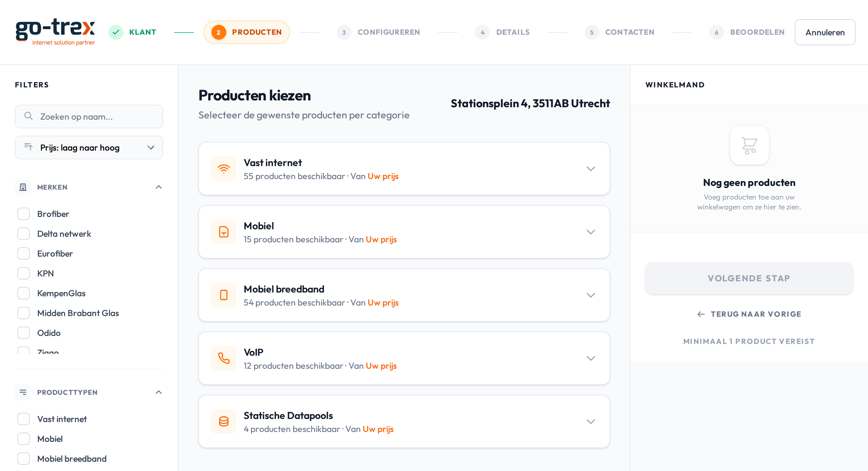Click the search magnifier icon

tap(29, 116)
